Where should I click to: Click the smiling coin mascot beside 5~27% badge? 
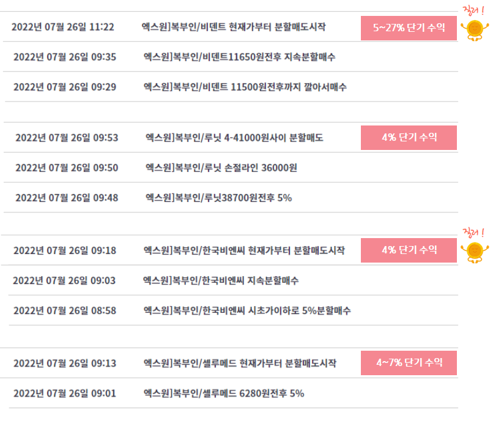pyautogui.click(x=475, y=30)
